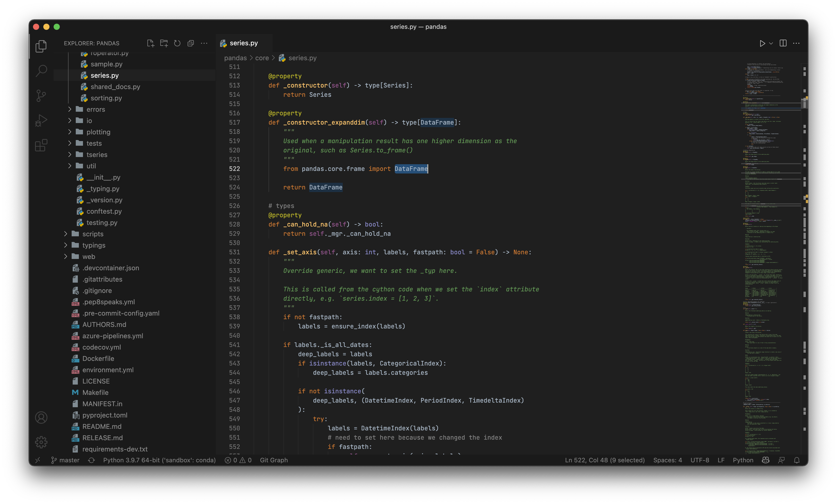Viewport: 837px width, 504px height.
Task: Expand the scripts folder
Action: [x=93, y=234]
